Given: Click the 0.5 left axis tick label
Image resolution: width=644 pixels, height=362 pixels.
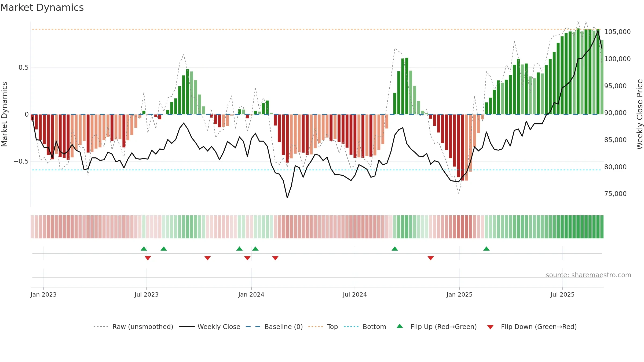Looking at the screenshot, I should click(x=24, y=68).
